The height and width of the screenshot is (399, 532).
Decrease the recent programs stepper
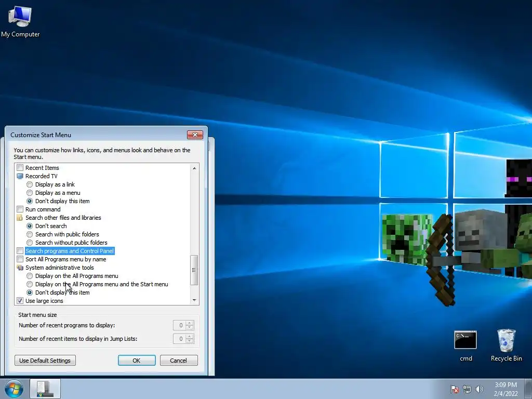coord(190,328)
